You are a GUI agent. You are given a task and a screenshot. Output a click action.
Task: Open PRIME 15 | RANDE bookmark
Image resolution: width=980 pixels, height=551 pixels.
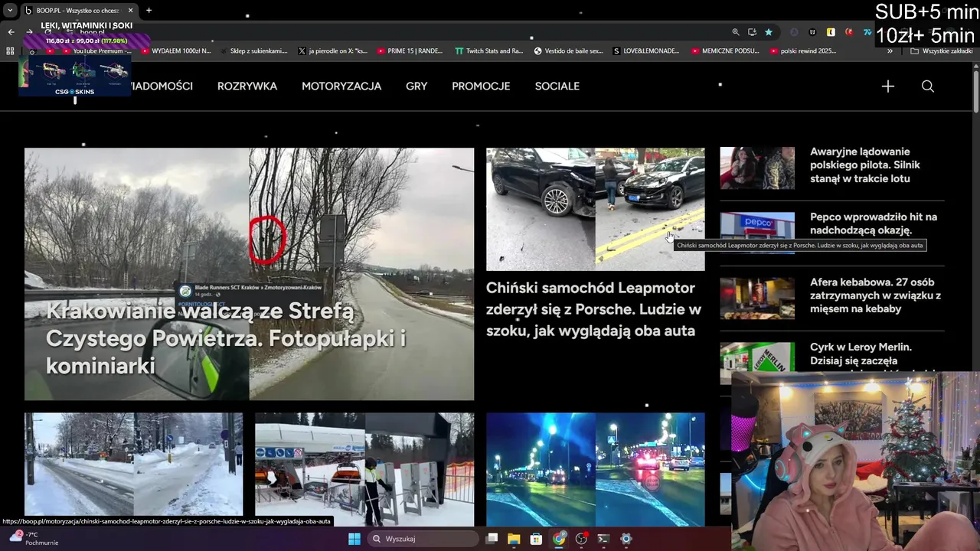410,51
